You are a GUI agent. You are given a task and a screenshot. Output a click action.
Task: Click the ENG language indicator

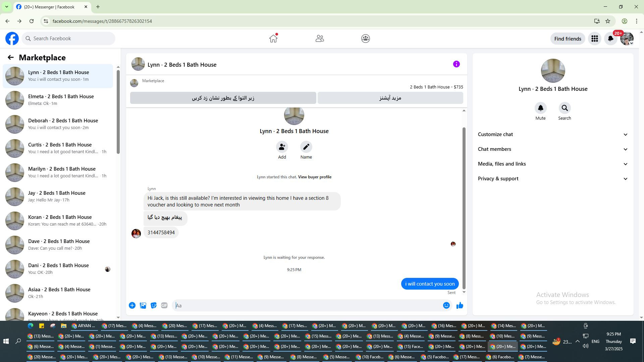pyautogui.click(x=595, y=342)
